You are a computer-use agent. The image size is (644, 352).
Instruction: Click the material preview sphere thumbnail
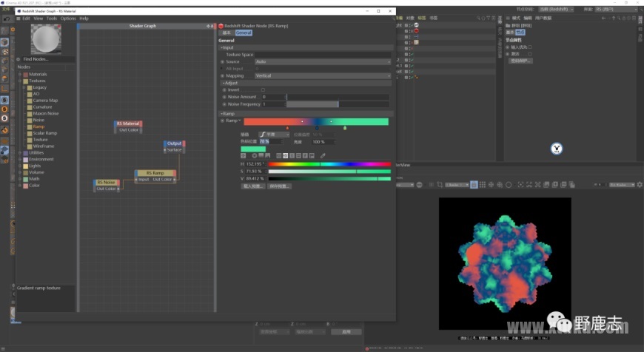46,39
